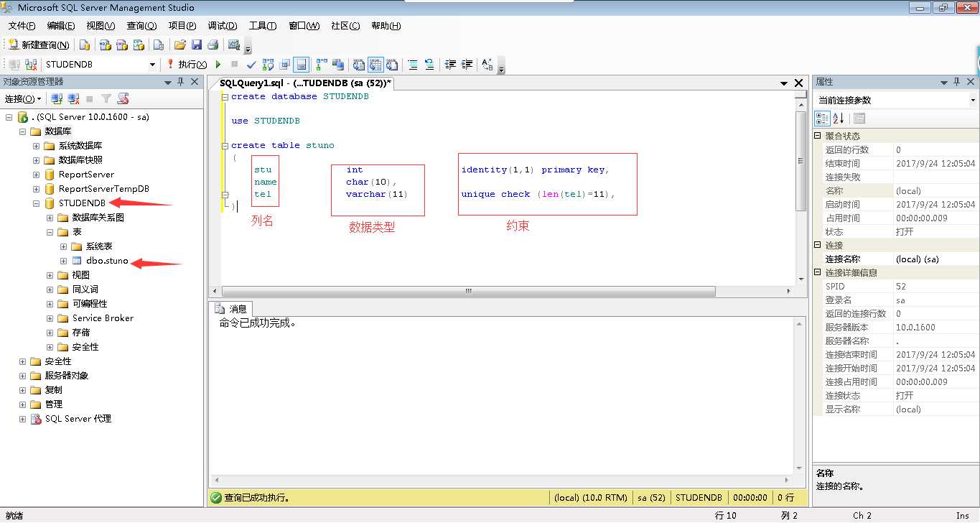Open an Analysis Services DMX Query
Viewport: 980px width, 523px height.
tap(122, 45)
